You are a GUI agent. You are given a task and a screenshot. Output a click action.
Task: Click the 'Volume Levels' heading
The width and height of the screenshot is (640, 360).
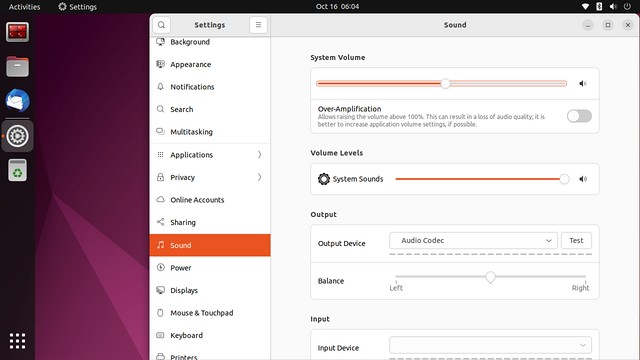click(336, 153)
